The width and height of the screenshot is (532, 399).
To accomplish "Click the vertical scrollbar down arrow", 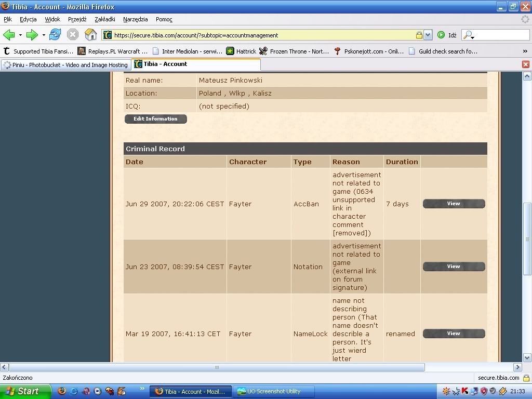I will [x=527, y=357].
